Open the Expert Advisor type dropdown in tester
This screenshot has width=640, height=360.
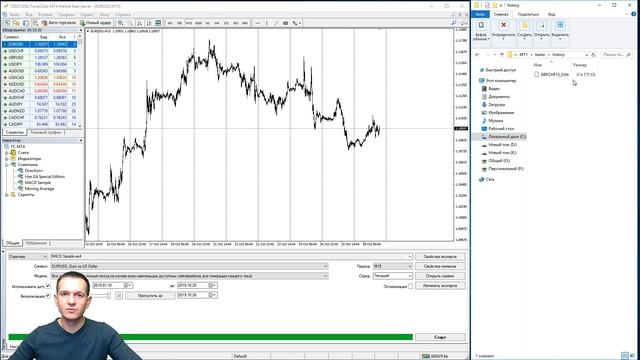(x=28, y=257)
